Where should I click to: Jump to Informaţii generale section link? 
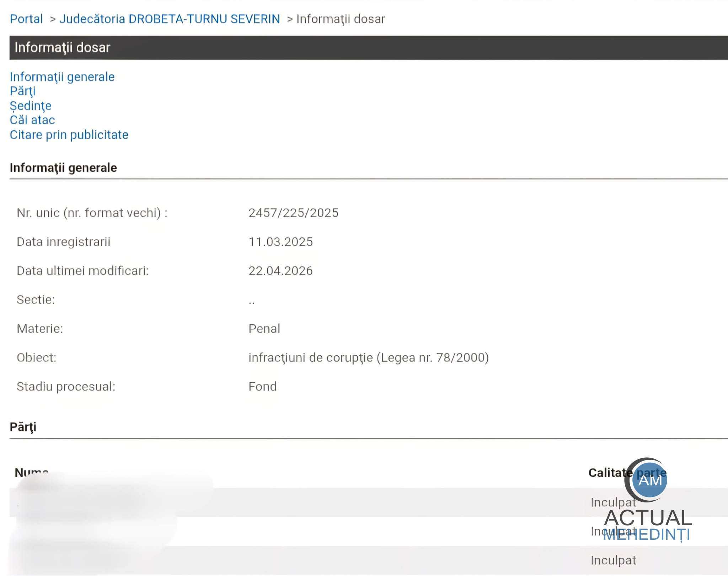(x=62, y=77)
